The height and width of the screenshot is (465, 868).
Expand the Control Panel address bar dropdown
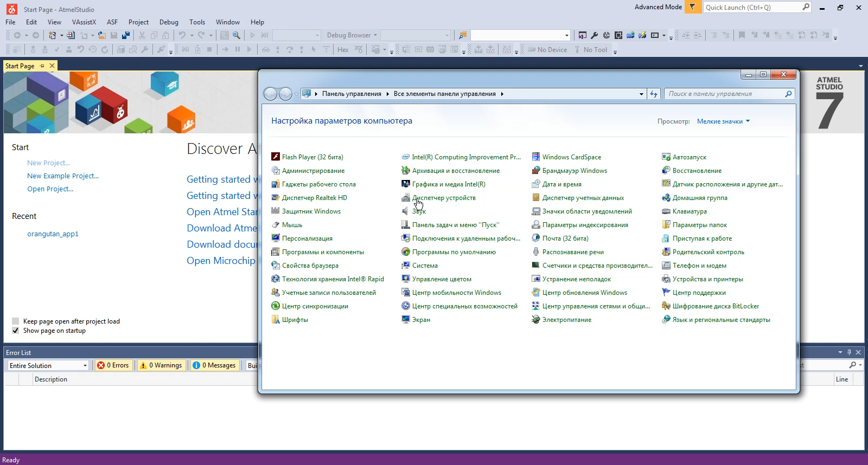[x=641, y=94]
